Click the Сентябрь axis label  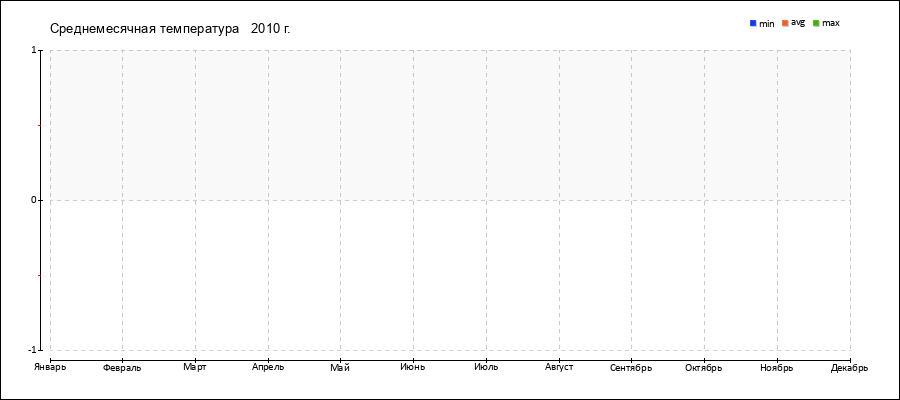pyautogui.click(x=631, y=368)
